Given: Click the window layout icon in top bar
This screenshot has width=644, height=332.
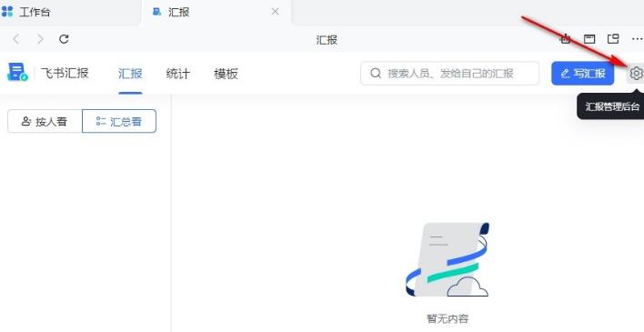Looking at the screenshot, I should (x=589, y=39).
